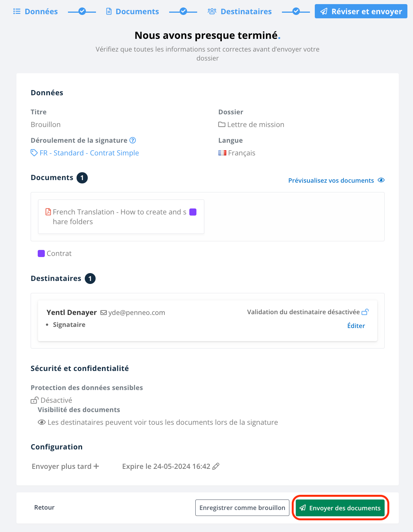Toggle the recipient validation unlock icon
The height and width of the screenshot is (532, 413).
pos(365,312)
